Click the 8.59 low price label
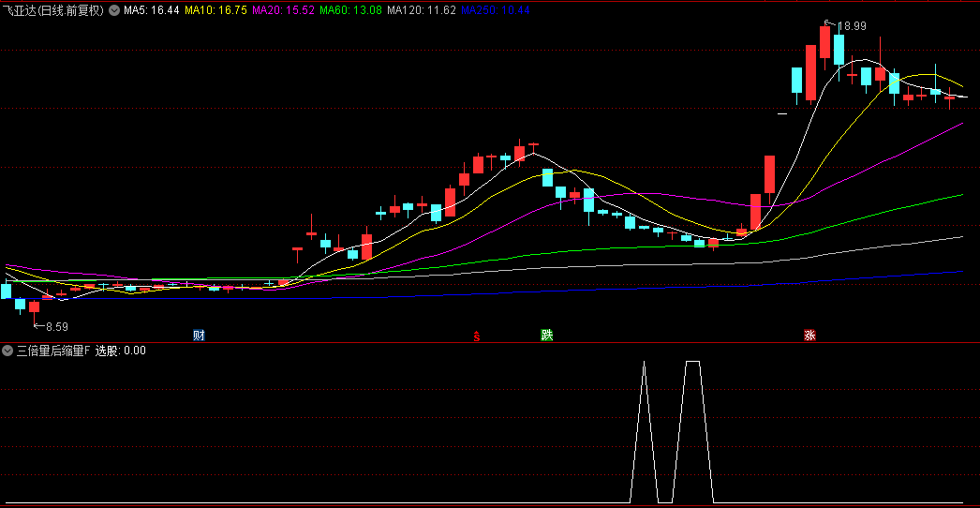Screen dimensions: 980x508 [56, 327]
